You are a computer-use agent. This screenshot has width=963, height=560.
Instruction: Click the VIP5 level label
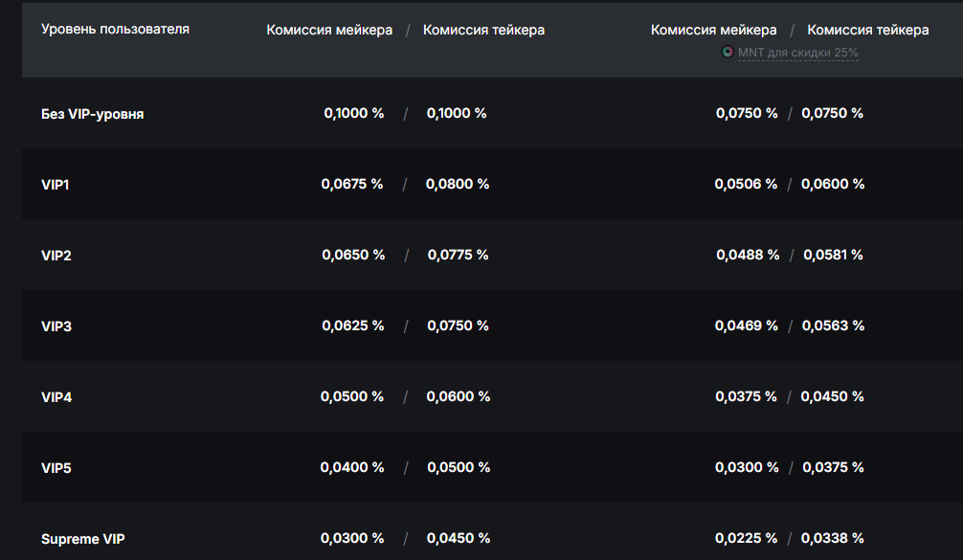click(56, 468)
